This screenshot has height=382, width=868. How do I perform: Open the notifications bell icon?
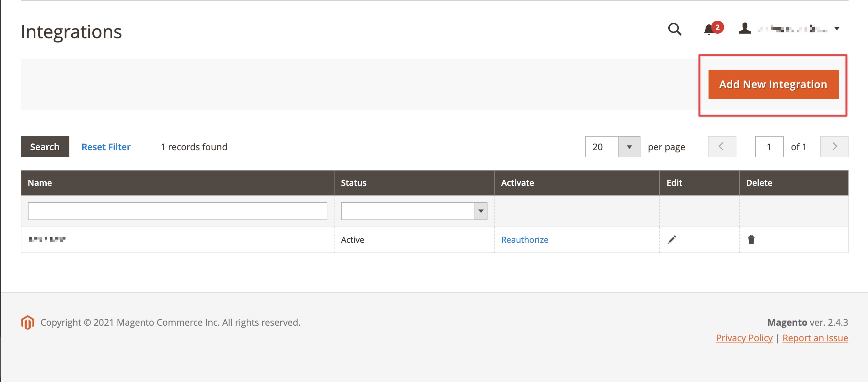(709, 29)
